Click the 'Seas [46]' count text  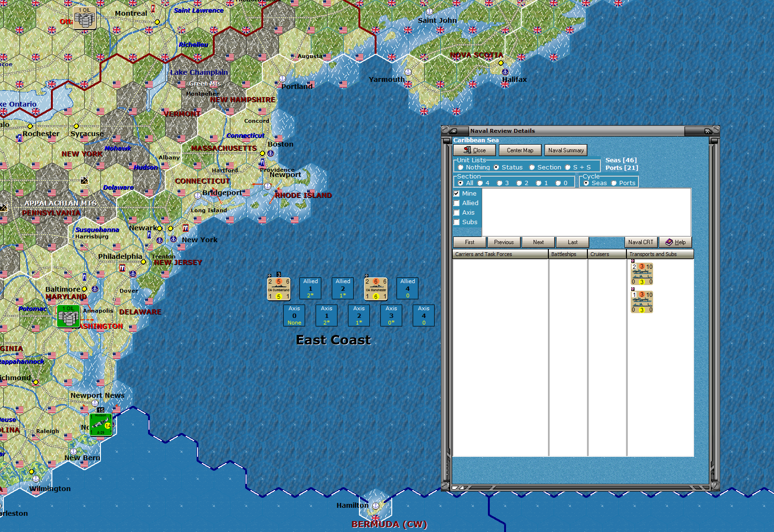click(621, 160)
